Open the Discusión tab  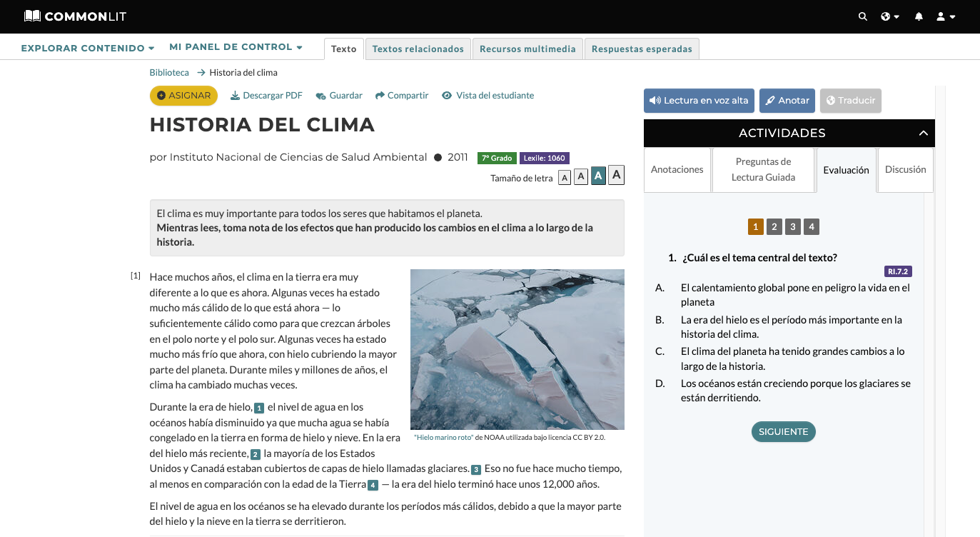pyautogui.click(x=905, y=170)
